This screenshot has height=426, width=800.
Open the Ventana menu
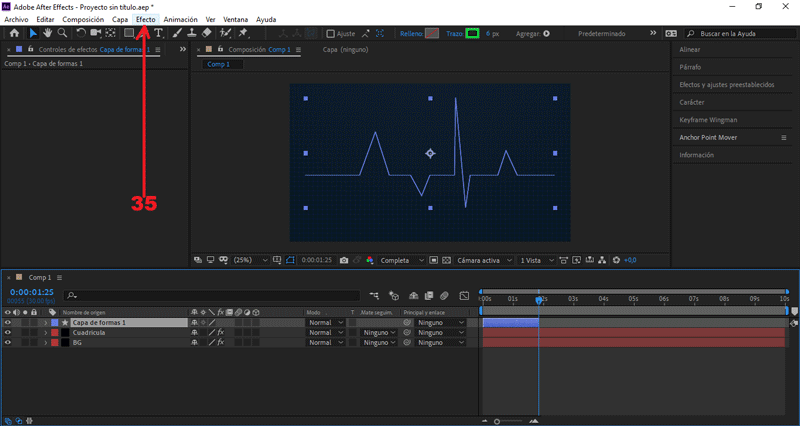(x=236, y=19)
